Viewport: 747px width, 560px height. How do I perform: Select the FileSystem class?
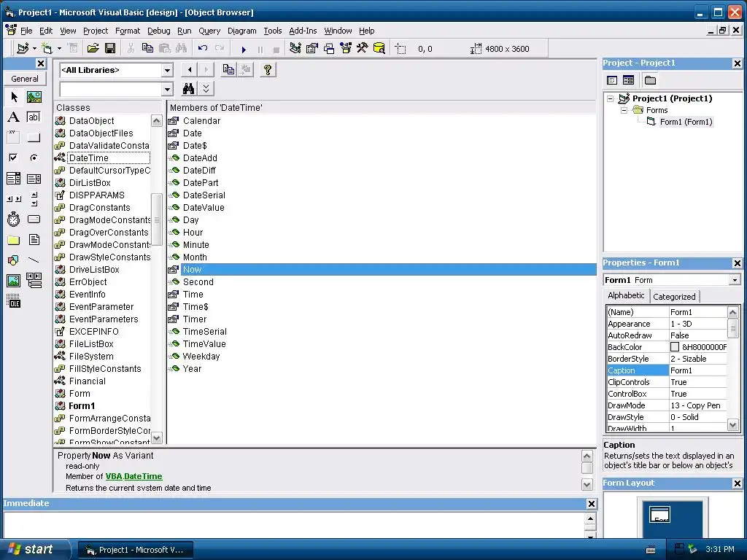coord(91,356)
